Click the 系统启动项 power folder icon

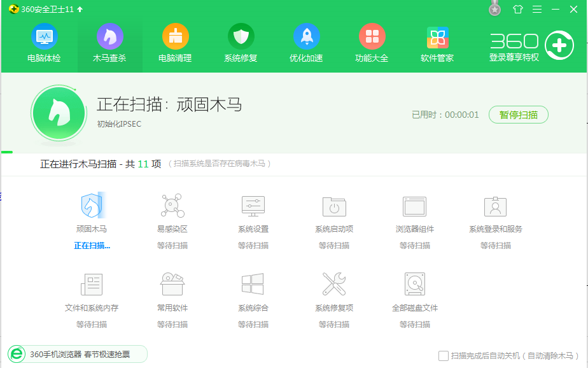tap(334, 207)
